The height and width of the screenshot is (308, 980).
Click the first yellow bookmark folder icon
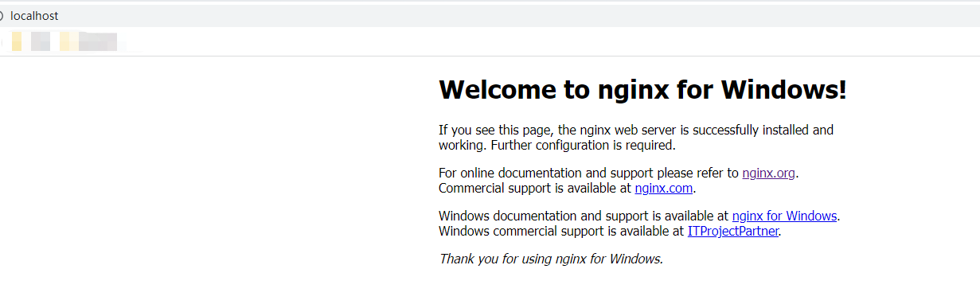coord(17,41)
